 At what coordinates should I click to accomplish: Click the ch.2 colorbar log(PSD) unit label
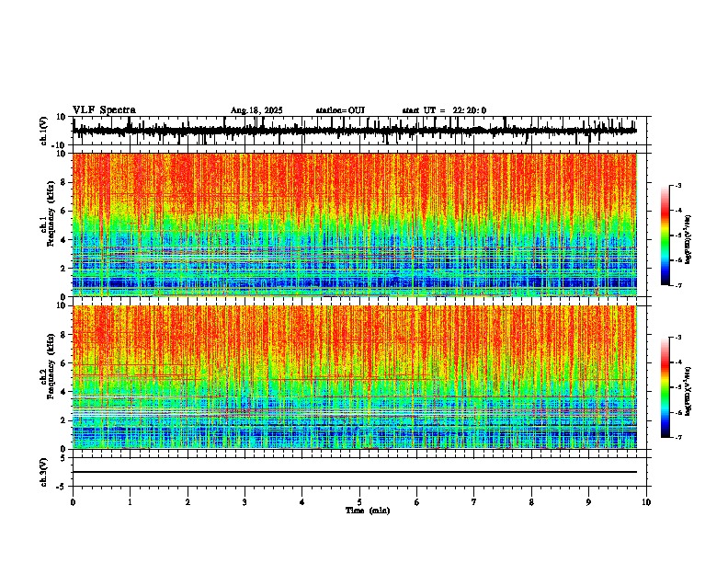(688, 391)
